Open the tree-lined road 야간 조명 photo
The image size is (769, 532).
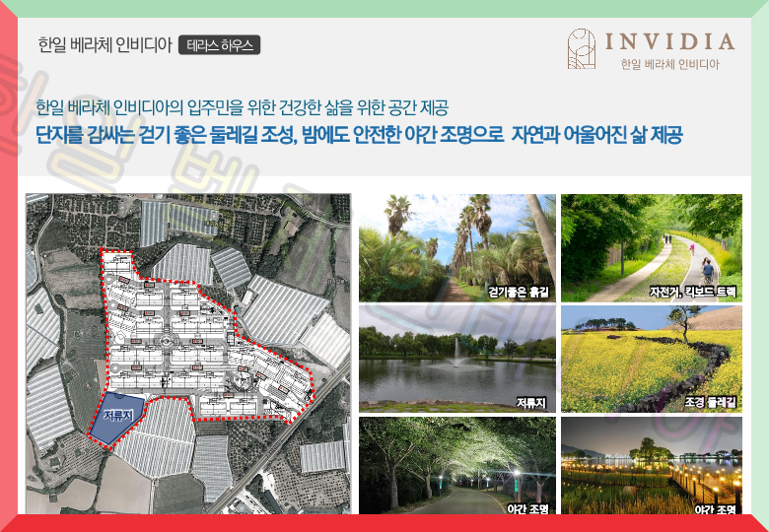click(457, 465)
